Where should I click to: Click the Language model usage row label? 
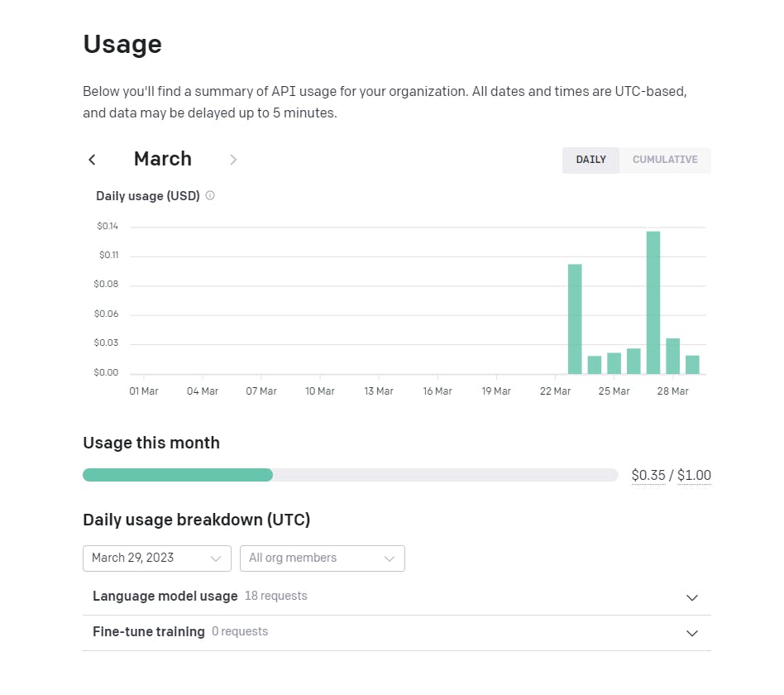[x=165, y=597]
